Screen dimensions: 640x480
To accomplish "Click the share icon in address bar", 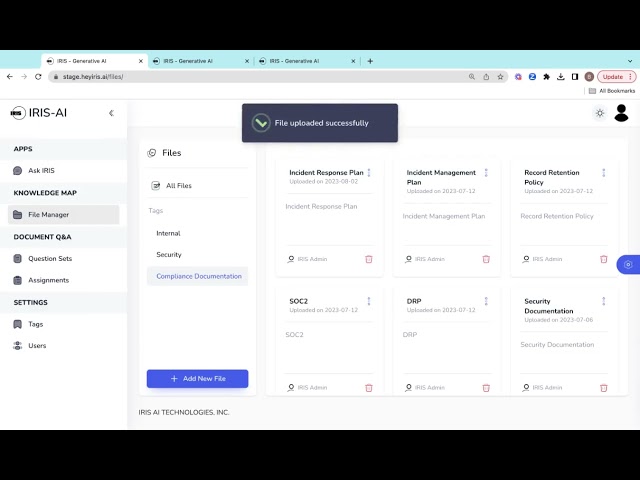I will [486, 77].
